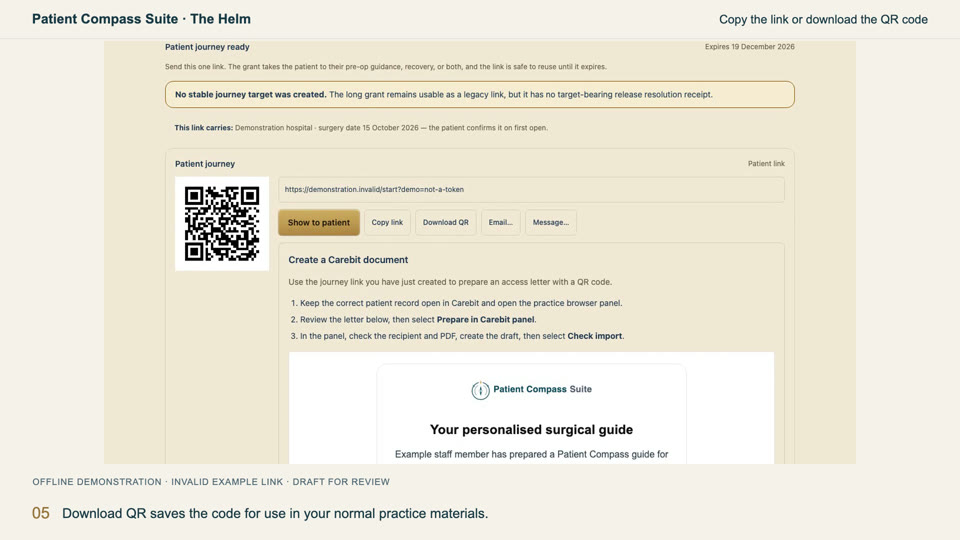Click the QR code image
960x540 pixels.
pyautogui.click(x=222, y=223)
